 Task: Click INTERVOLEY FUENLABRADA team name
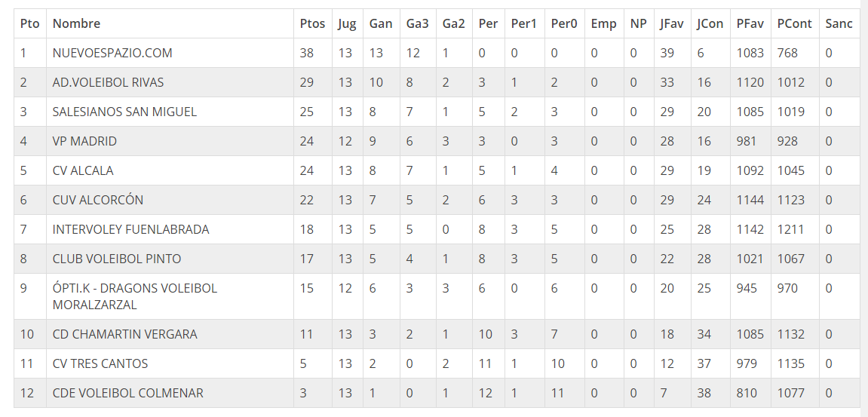[130, 229]
